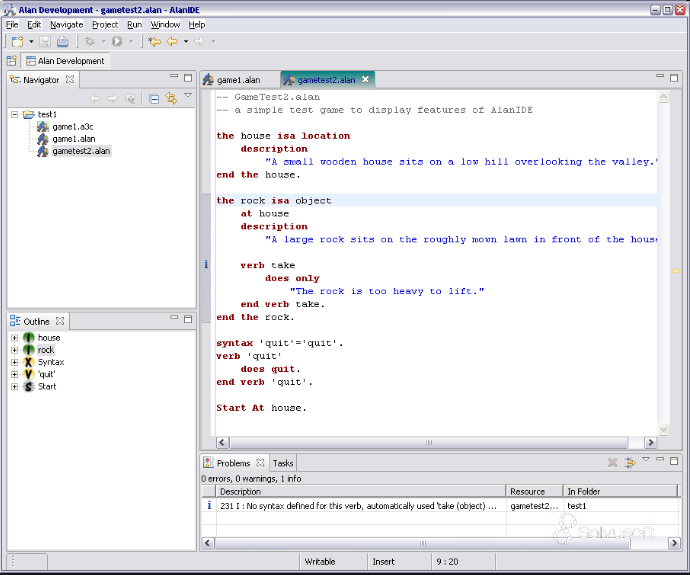Screen dimensions: 690x575
Task: Select the rock object in Outline
Action: click(46, 350)
